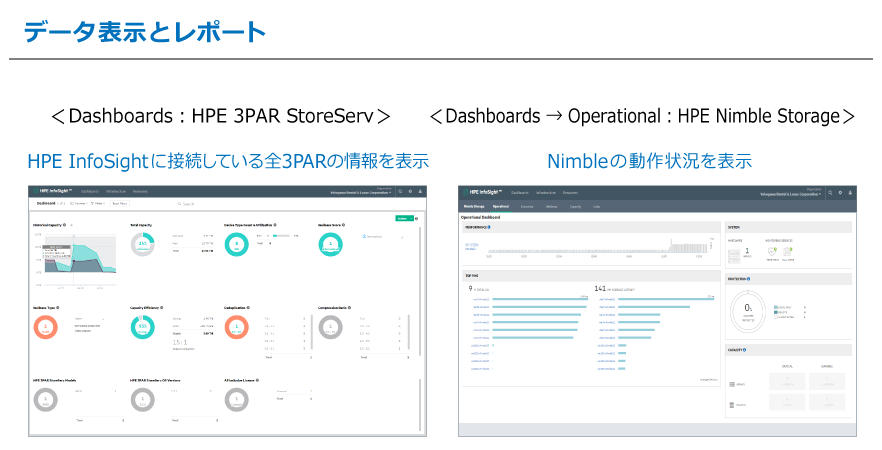Click the gray Compression Ratio donut

point(330,327)
